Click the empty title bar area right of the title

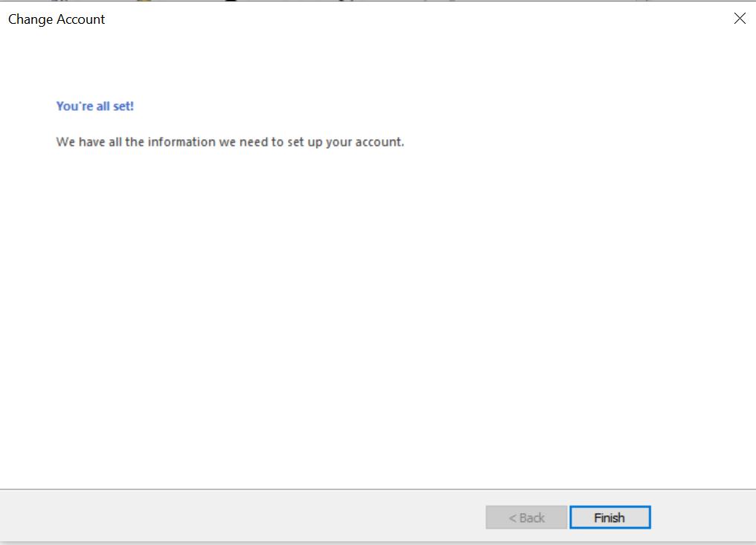tap(409, 19)
